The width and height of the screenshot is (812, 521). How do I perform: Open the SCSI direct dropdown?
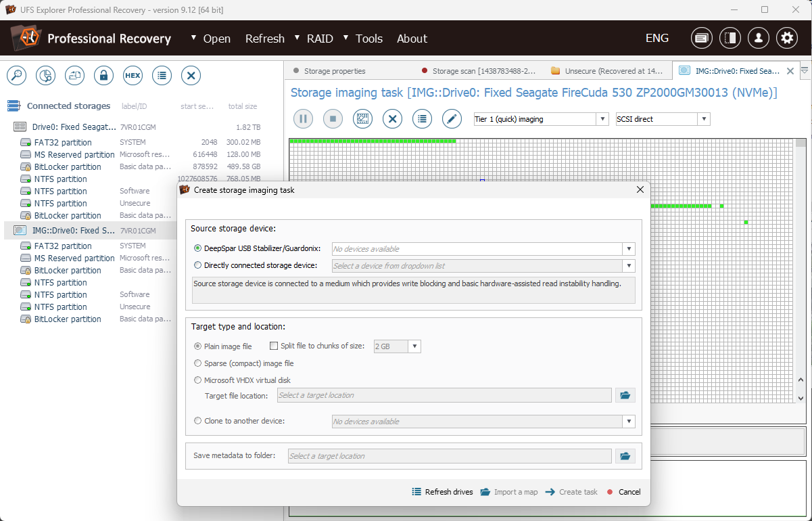coord(703,118)
